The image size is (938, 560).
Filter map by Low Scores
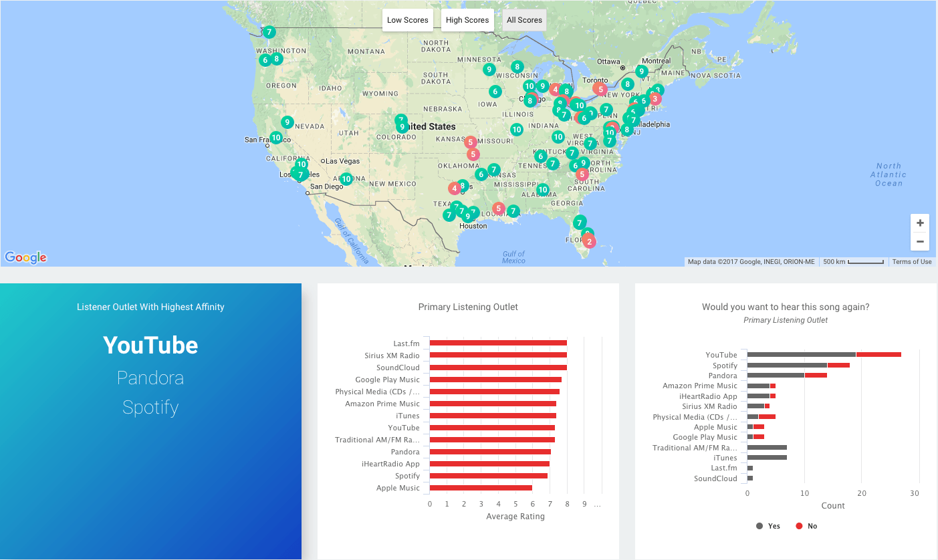(x=408, y=20)
